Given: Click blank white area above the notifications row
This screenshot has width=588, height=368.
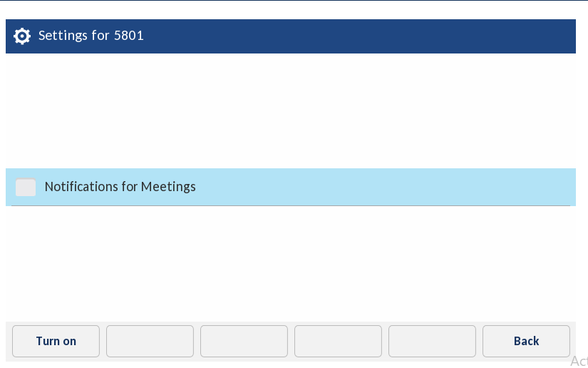Looking at the screenshot, I should point(285,111).
